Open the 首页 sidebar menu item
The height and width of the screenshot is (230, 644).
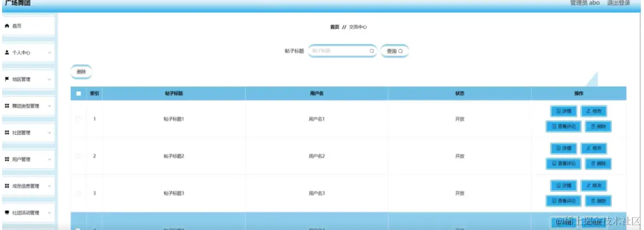(28, 26)
